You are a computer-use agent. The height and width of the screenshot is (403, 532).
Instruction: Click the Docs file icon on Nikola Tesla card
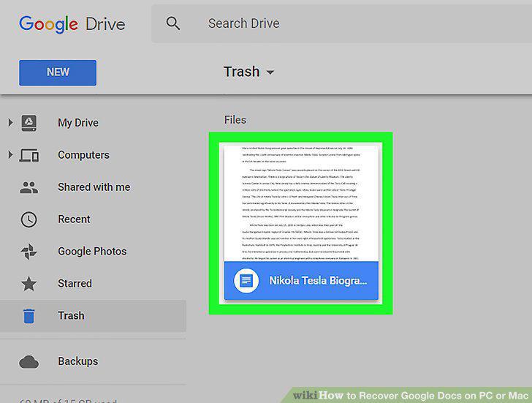(246, 280)
